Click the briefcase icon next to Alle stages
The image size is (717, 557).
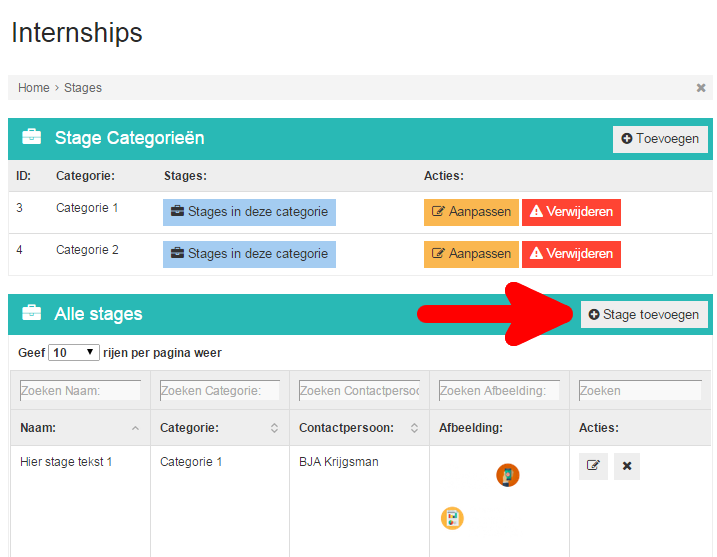tap(32, 313)
